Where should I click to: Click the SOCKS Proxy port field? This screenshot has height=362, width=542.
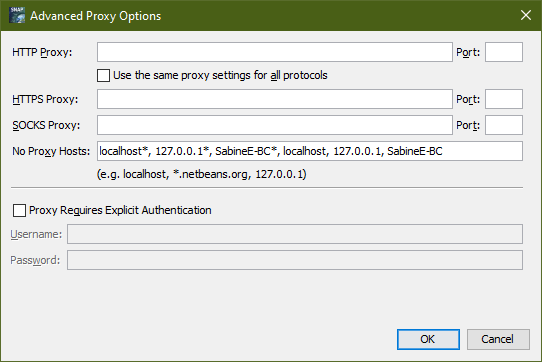point(504,125)
